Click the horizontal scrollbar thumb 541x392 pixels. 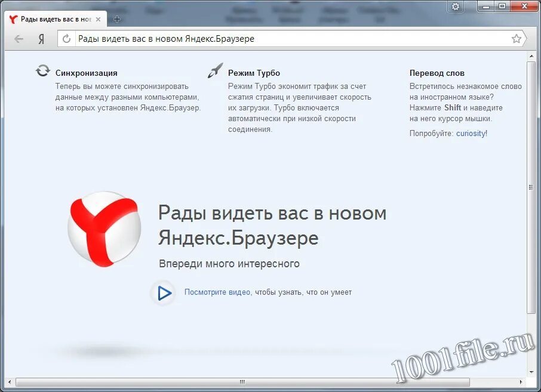[x=242, y=382]
